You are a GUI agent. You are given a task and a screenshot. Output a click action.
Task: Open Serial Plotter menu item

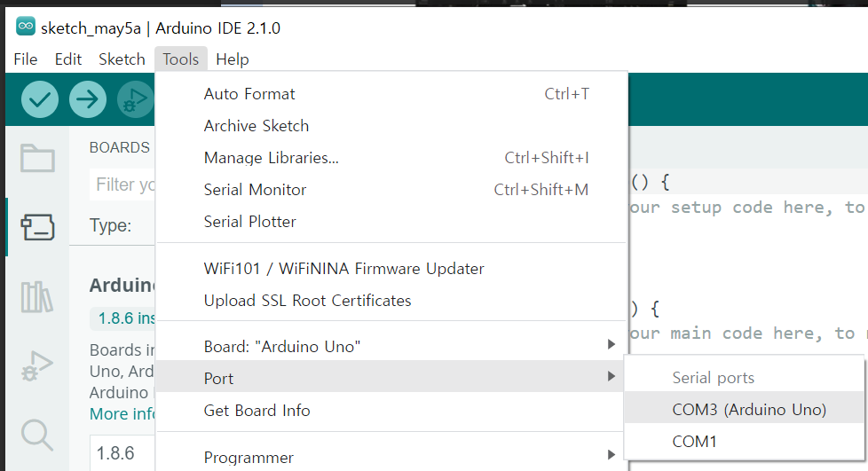tap(392, 222)
